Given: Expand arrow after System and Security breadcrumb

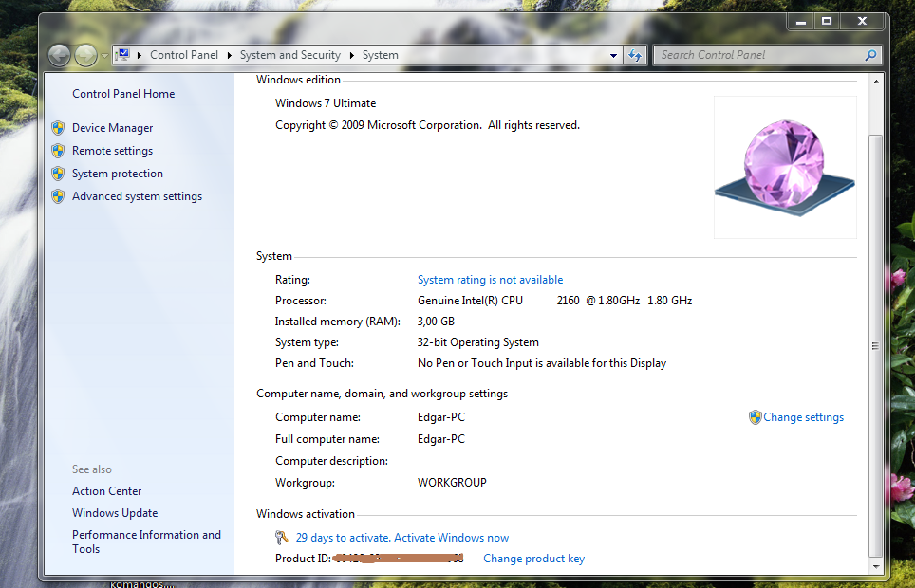Looking at the screenshot, I should click(352, 55).
